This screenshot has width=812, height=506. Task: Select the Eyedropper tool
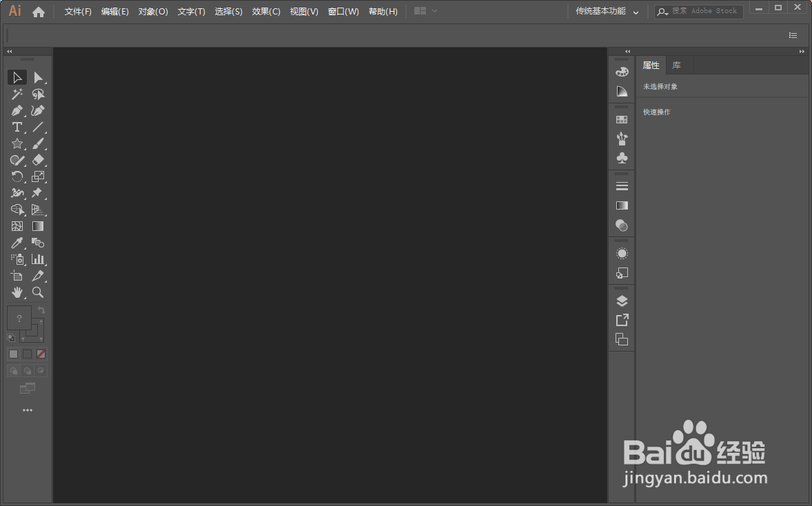point(17,243)
